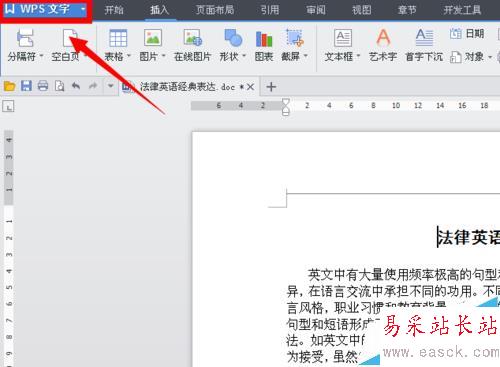Click the line starting 为接受，虽然
The height and width of the screenshot is (367, 500).
click(x=323, y=357)
